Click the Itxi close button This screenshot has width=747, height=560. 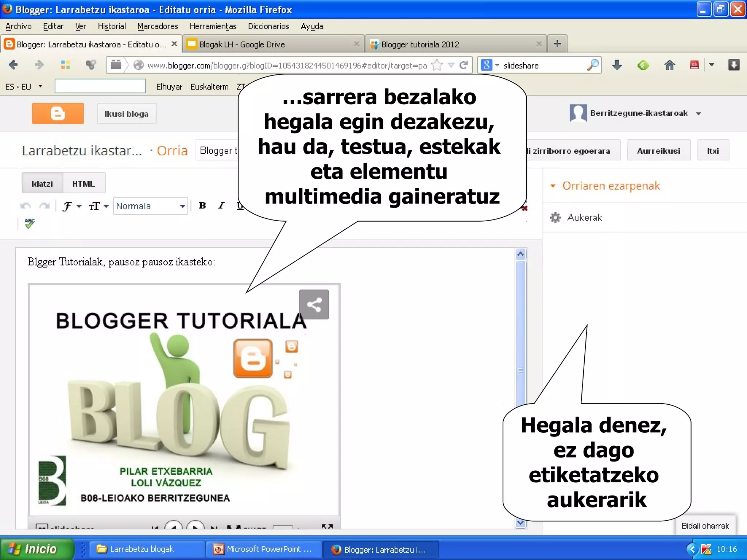[713, 151]
